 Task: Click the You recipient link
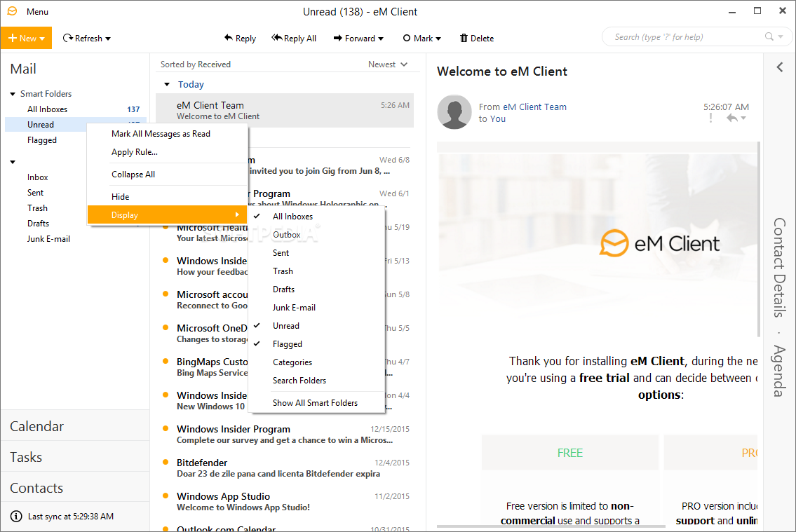pyautogui.click(x=497, y=118)
